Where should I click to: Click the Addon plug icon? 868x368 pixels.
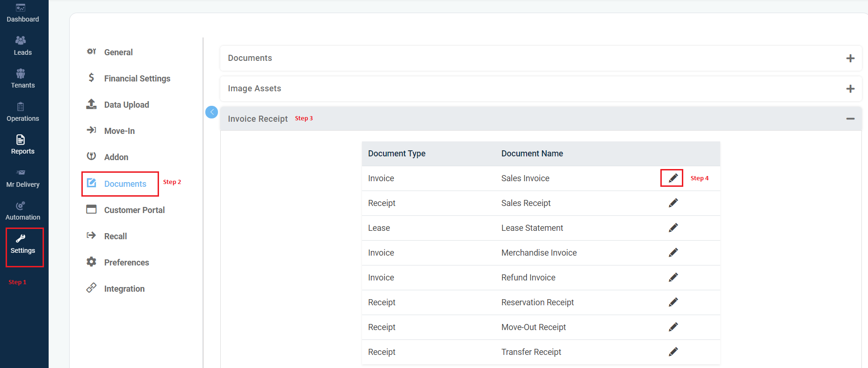tap(91, 156)
